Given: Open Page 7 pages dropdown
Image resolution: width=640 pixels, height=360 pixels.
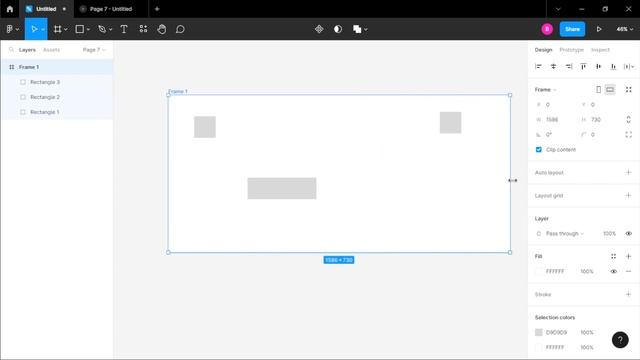Looking at the screenshot, I should coord(94,50).
